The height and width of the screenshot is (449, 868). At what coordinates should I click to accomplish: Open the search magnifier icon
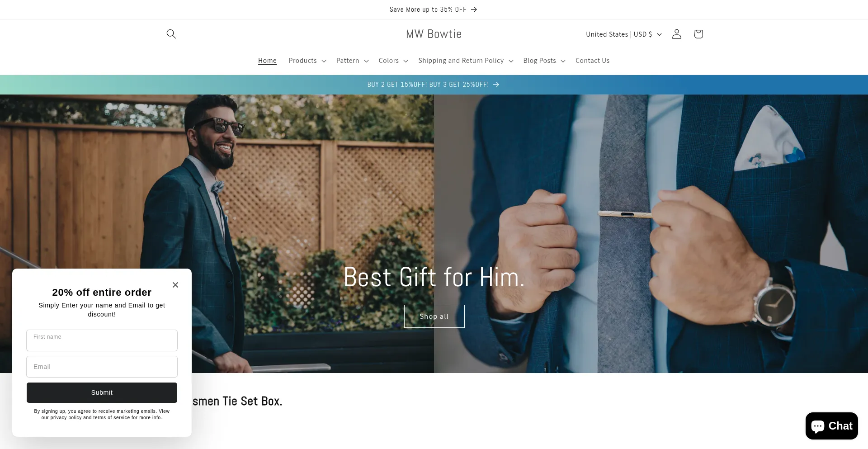point(171,34)
